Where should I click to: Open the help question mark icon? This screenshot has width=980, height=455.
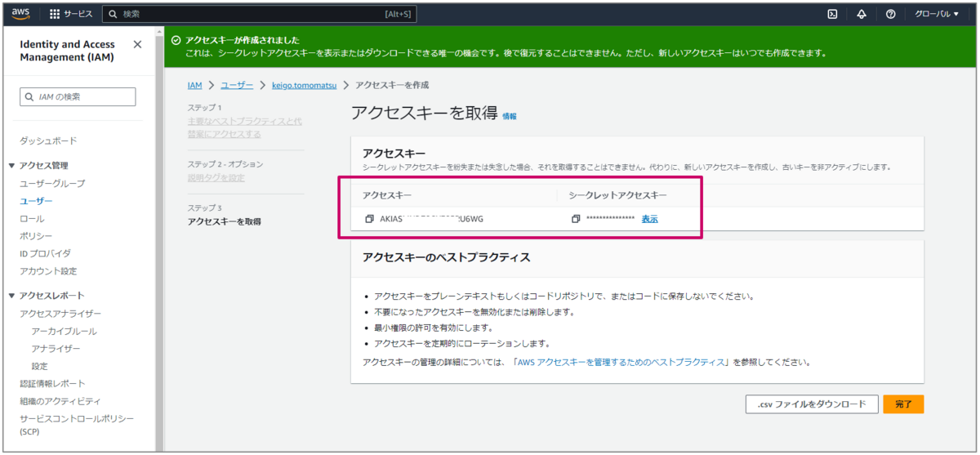coord(891,14)
